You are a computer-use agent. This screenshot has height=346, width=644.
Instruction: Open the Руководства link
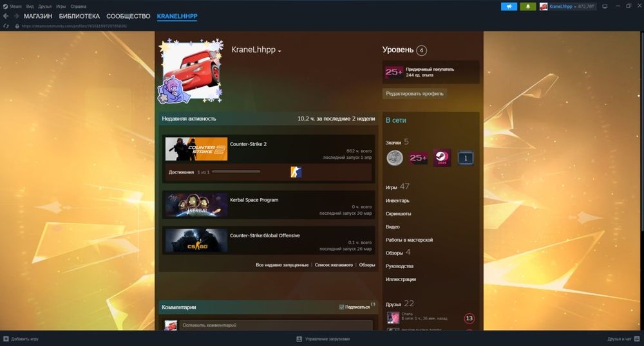(x=399, y=266)
